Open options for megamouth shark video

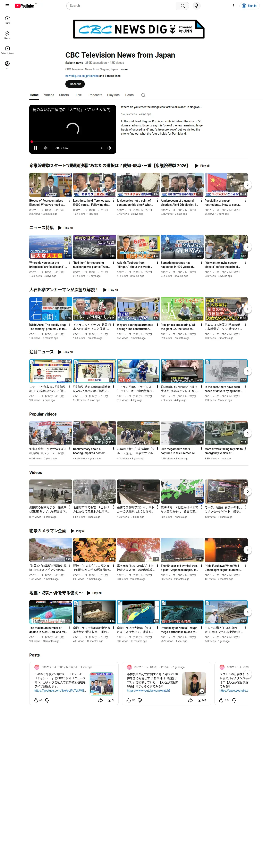click(x=201, y=449)
